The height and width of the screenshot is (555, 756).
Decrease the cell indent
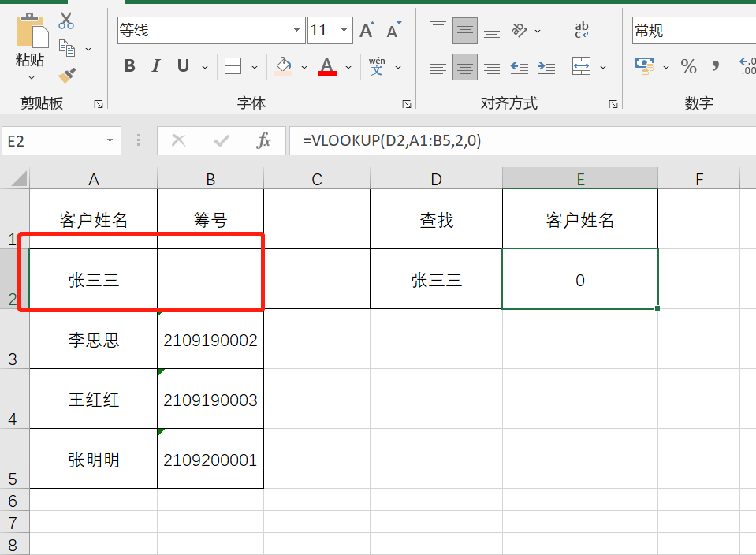(x=520, y=66)
